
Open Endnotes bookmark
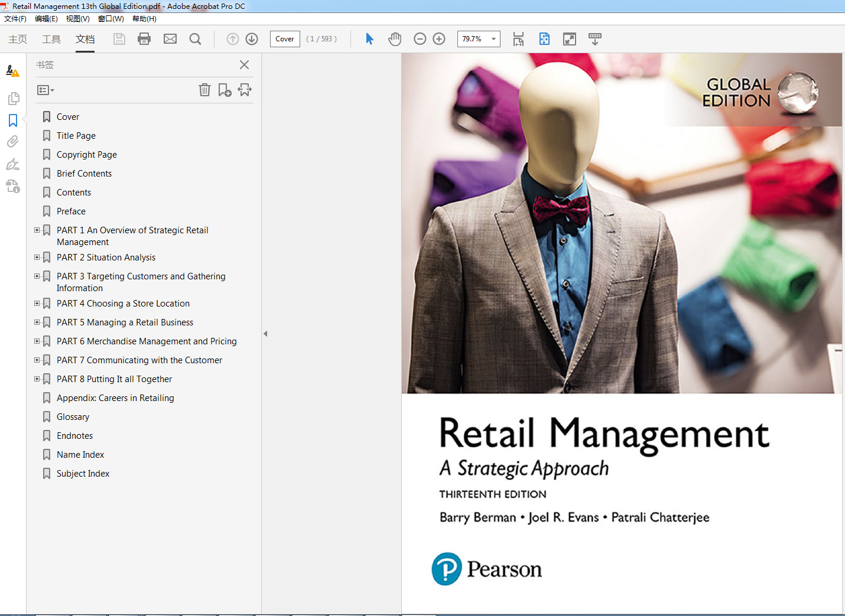coord(74,436)
